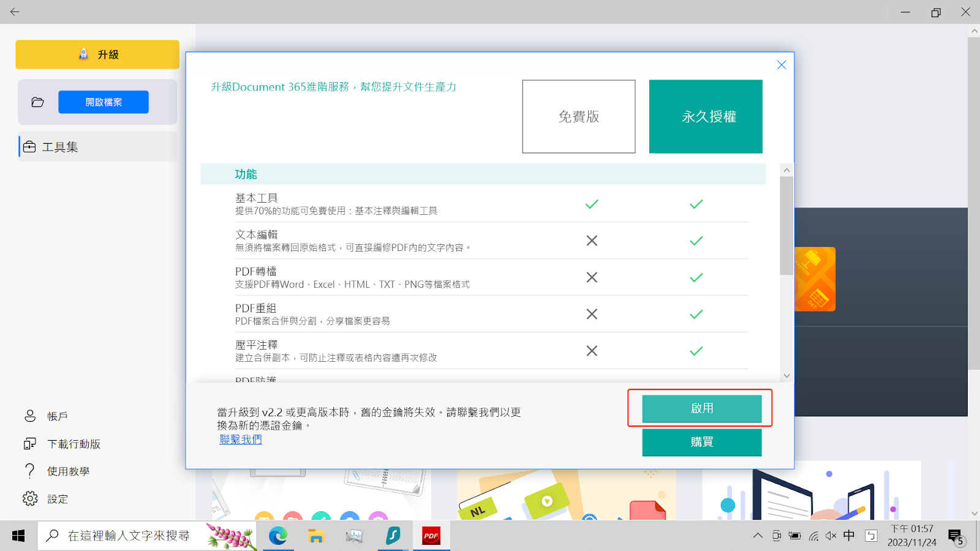The image size is (980, 551).
Task: Click the muted volume tray icon
Action: [x=831, y=536]
